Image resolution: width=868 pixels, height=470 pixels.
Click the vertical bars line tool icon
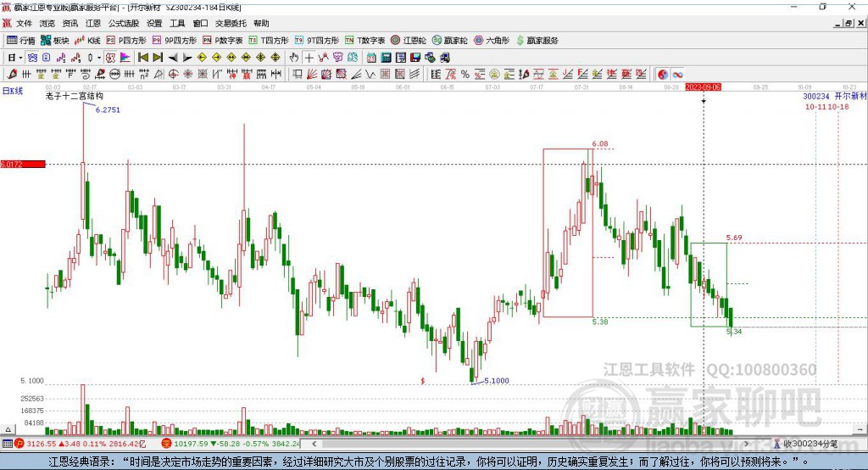[x=26, y=75]
